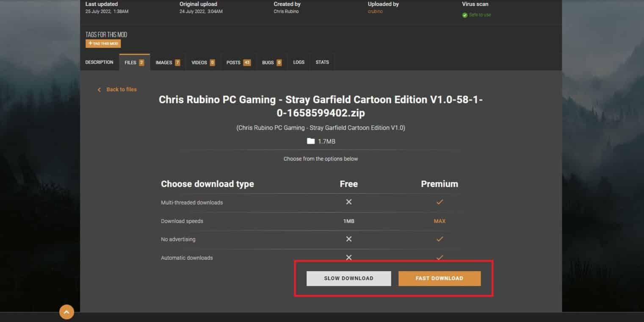Click the No advertising row label
The image size is (644, 322).
coord(178,239)
